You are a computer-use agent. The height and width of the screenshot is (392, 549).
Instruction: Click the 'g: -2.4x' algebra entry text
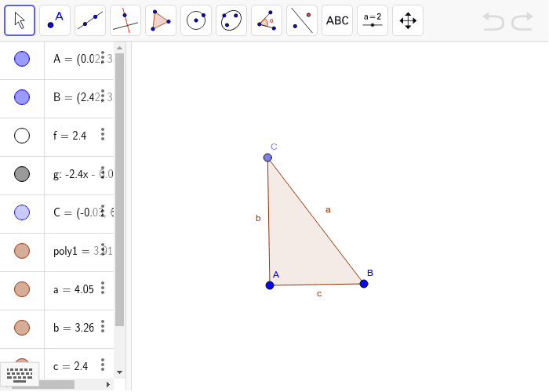pyautogui.click(x=71, y=174)
